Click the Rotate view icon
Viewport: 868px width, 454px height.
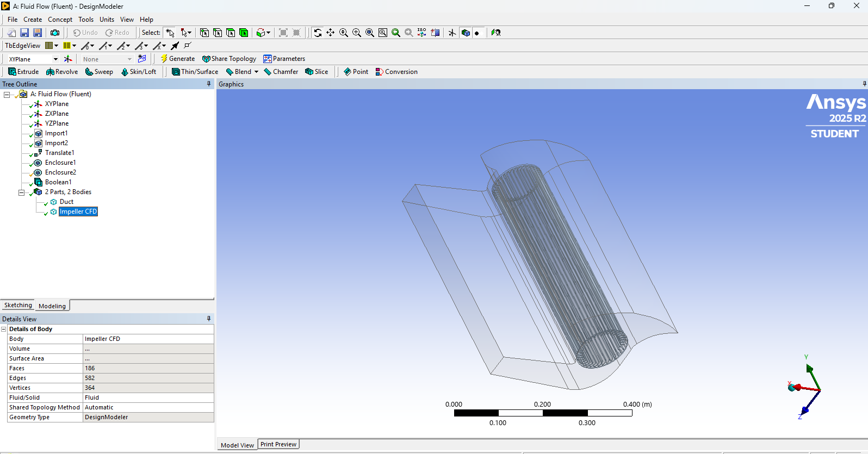pyautogui.click(x=318, y=33)
